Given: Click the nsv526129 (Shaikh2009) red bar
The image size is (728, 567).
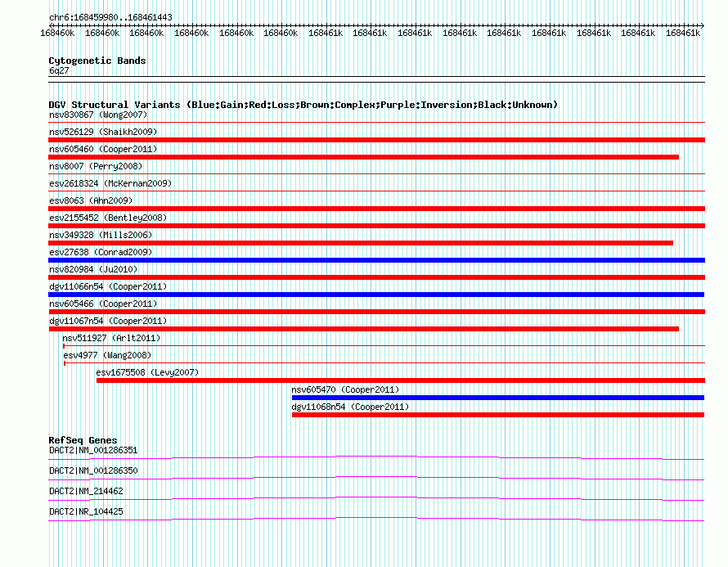Looking at the screenshot, I should click(x=376, y=140).
